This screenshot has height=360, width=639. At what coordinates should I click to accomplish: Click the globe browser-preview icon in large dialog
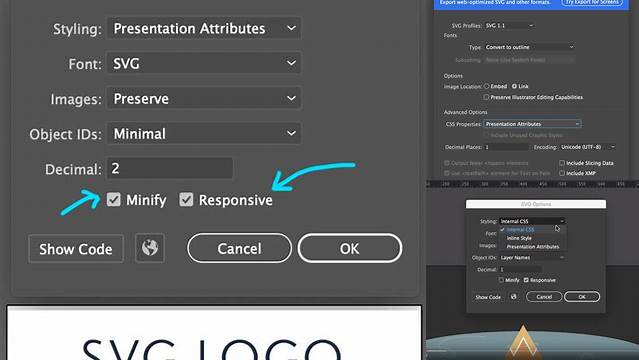coord(150,248)
